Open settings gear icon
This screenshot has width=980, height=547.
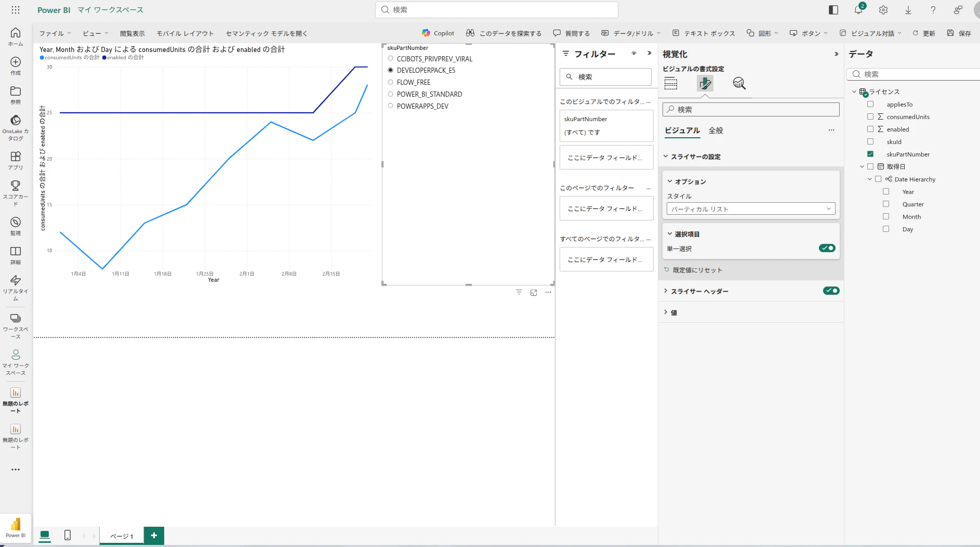pyautogui.click(x=883, y=10)
